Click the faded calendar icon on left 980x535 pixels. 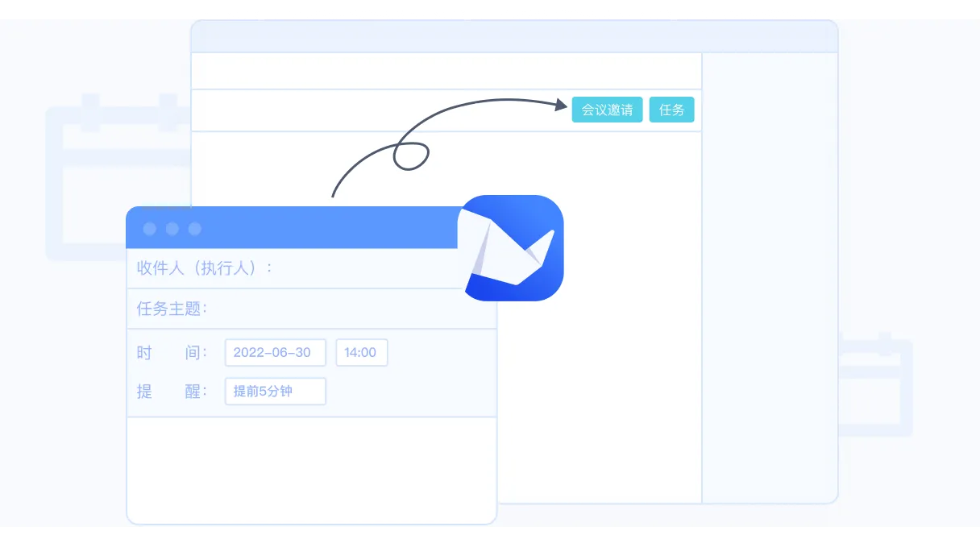tap(113, 177)
